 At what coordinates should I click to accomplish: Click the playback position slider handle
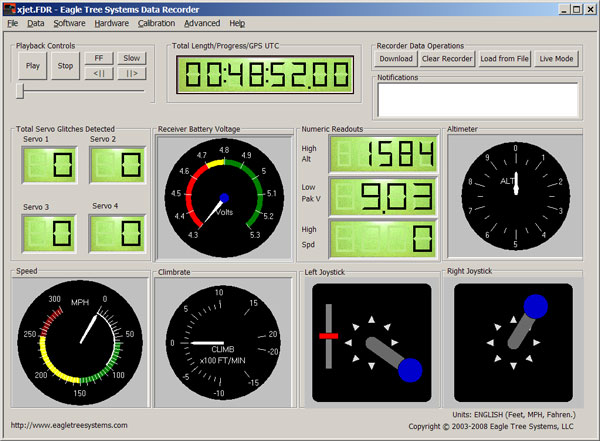tap(20, 92)
